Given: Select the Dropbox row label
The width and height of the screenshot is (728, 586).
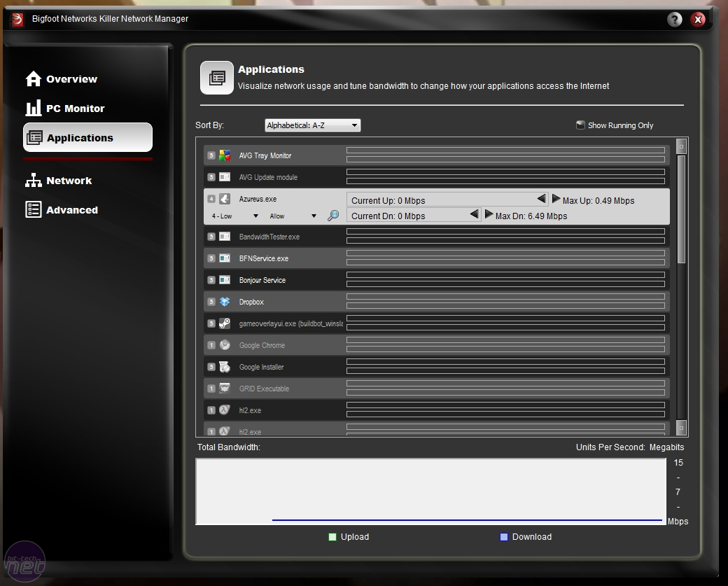Looking at the screenshot, I should click(251, 302).
